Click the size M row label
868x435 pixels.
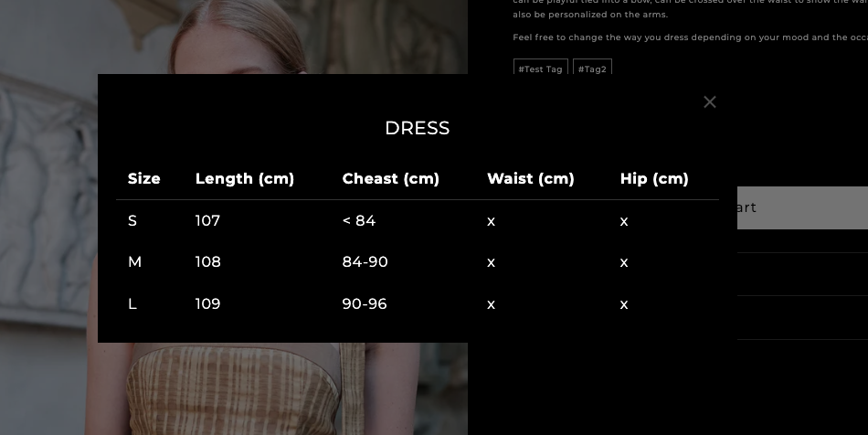click(x=134, y=262)
